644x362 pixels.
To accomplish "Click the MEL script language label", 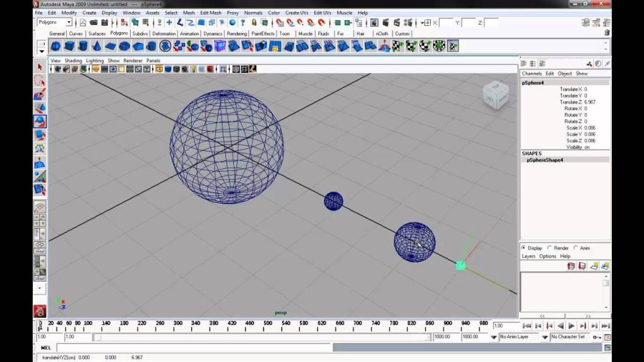I will 45,348.
